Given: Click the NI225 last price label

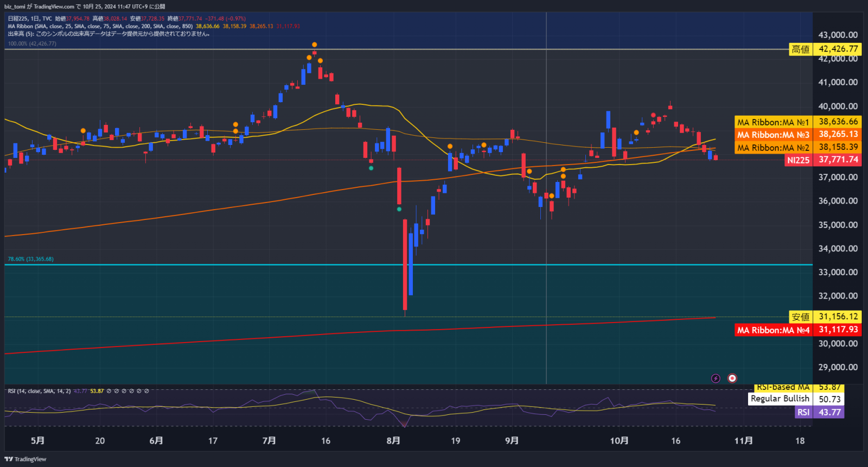Looking at the screenshot, I should [x=798, y=160].
